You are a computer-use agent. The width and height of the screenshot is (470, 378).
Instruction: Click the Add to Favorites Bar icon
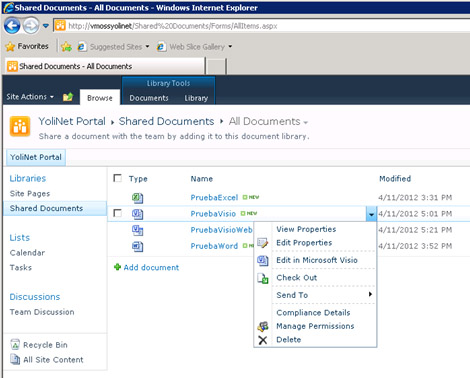(66, 47)
